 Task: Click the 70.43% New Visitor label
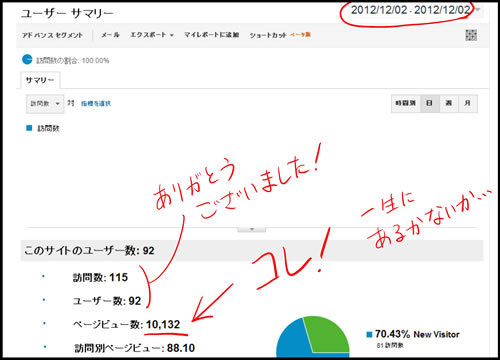[417, 334]
